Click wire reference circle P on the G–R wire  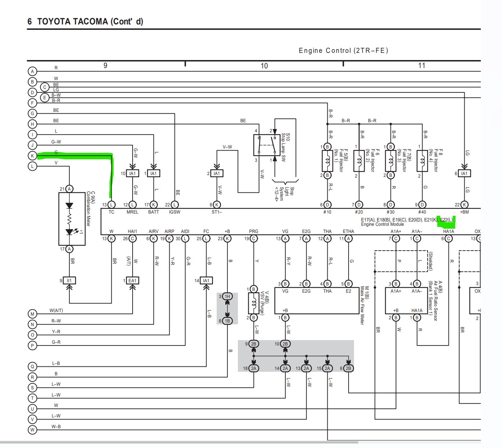point(32,346)
